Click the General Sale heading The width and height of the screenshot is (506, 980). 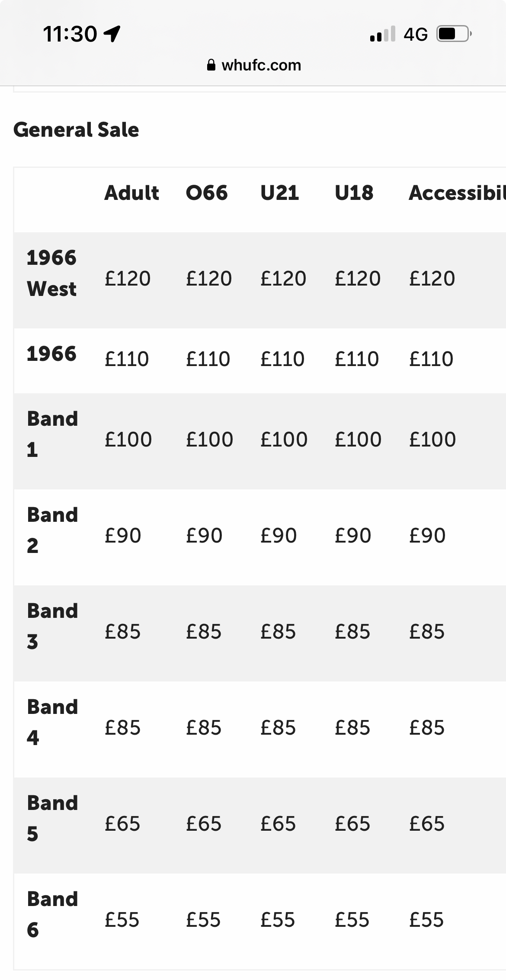(x=76, y=130)
